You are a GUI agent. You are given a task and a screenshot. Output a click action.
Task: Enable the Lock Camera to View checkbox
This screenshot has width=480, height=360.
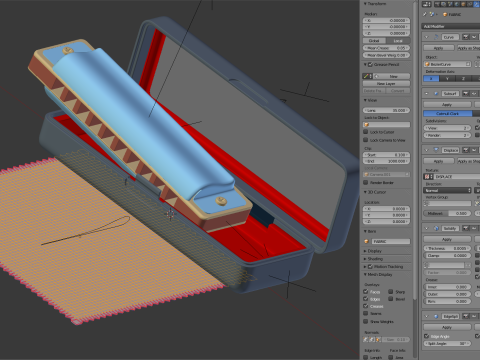(366, 140)
